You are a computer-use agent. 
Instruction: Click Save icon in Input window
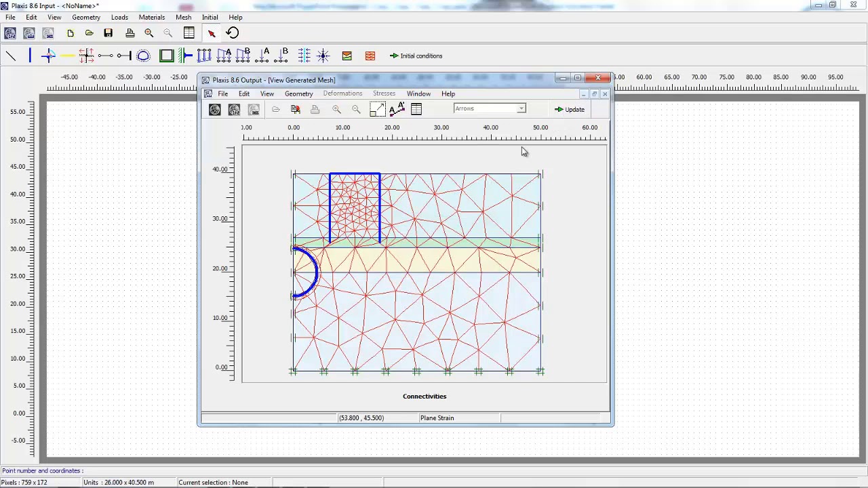coord(108,33)
